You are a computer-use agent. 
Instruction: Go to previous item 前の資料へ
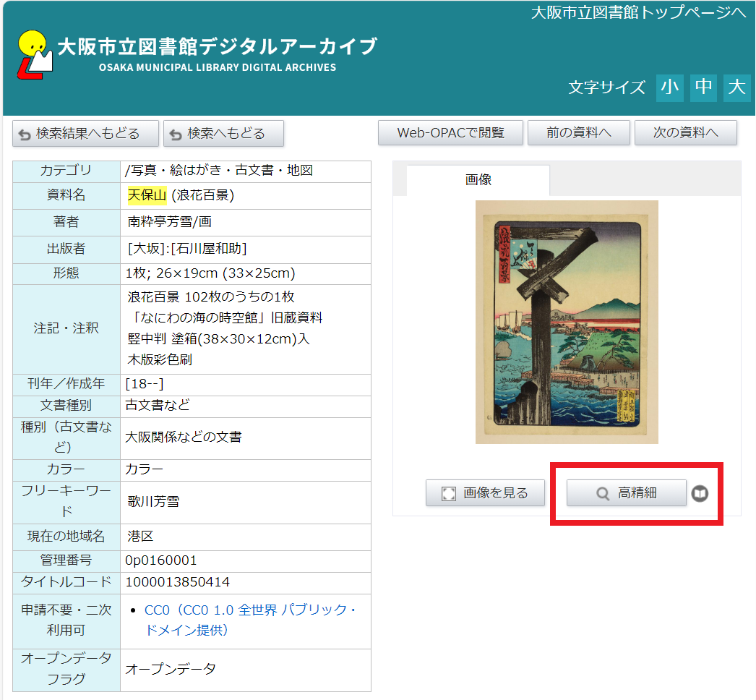pos(579,132)
